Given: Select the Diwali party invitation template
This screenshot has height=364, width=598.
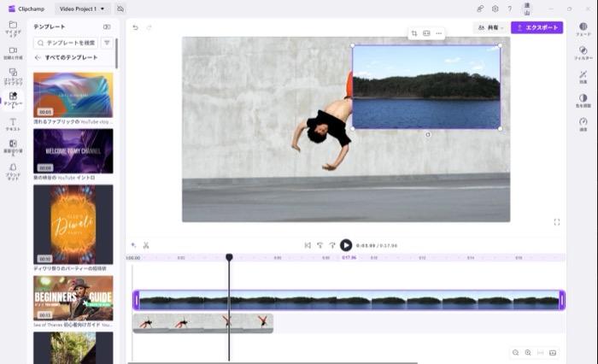Looking at the screenshot, I should (73, 225).
